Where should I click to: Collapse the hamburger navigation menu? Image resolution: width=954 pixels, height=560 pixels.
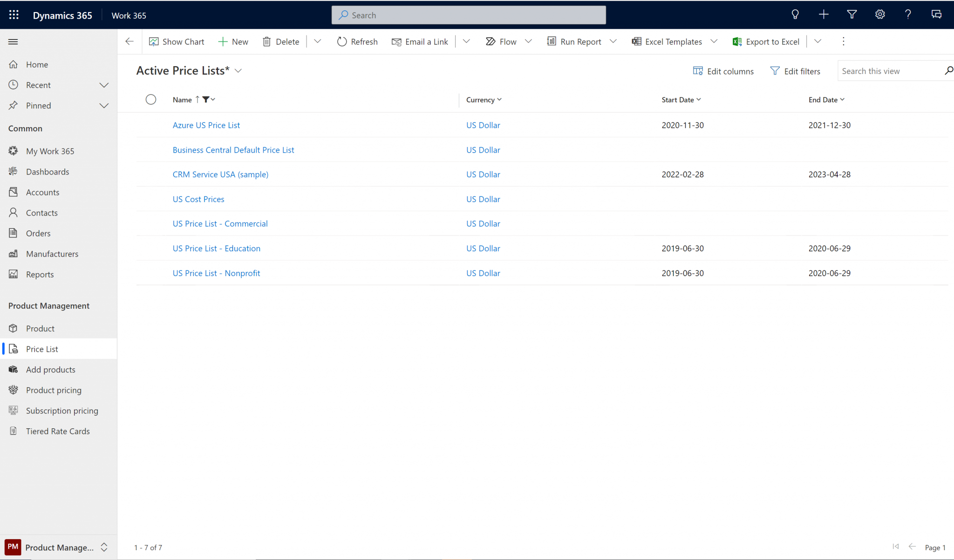coord(13,42)
